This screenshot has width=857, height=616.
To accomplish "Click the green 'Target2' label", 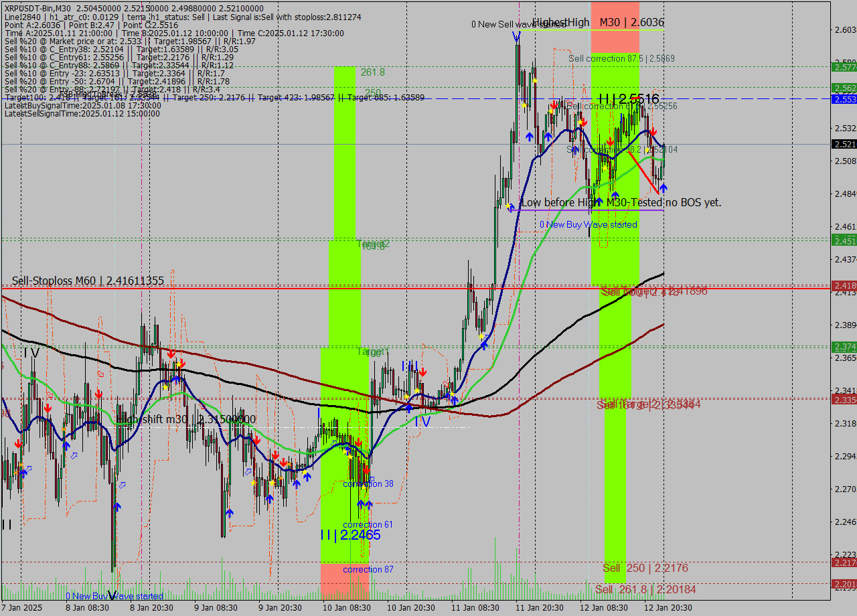I will coord(372,244).
